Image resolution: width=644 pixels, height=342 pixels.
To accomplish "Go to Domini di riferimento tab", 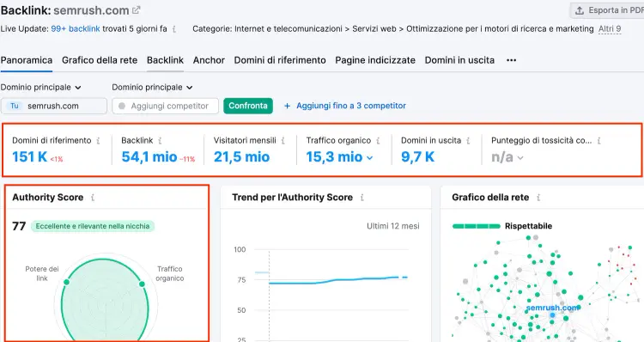I will (280, 60).
